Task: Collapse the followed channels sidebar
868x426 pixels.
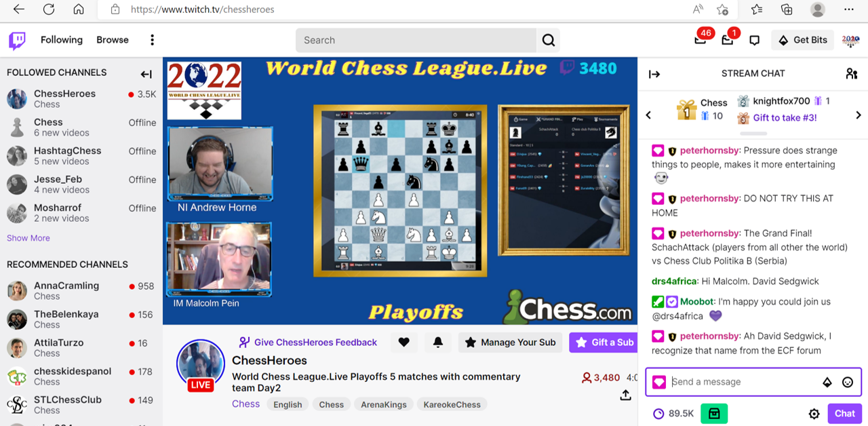Action: [146, 74]
